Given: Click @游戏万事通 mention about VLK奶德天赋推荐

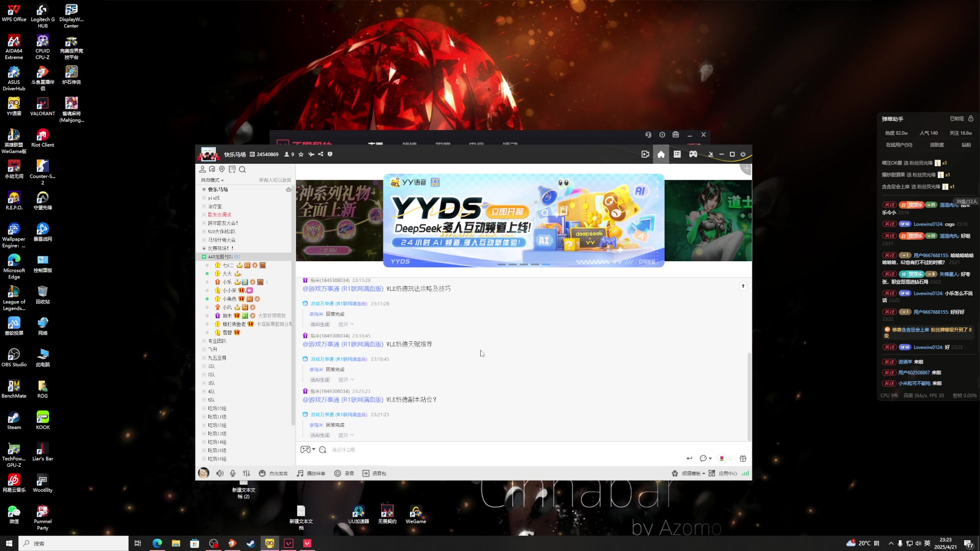Looking at the screenshot, I should pos(342,344).
